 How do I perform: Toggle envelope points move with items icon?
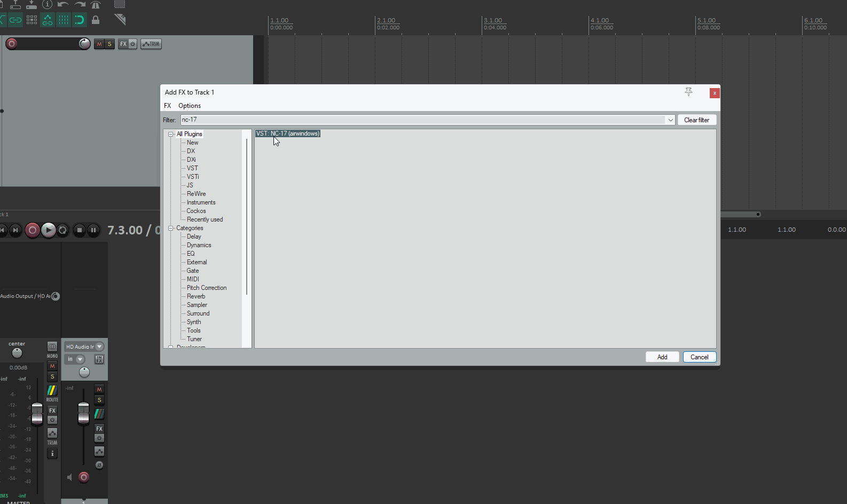click(48, 20)
